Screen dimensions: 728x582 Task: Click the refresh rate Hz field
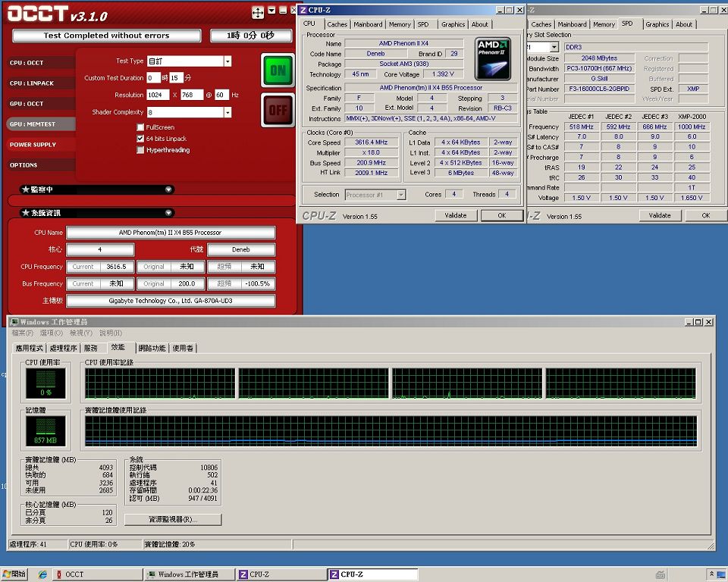pyautogui.click(x=221, y=95)
